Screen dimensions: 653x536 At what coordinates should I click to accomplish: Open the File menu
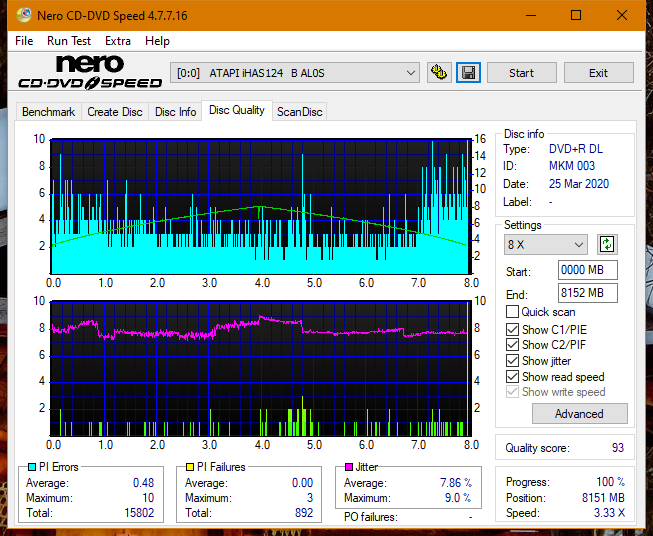coord(24,41)
